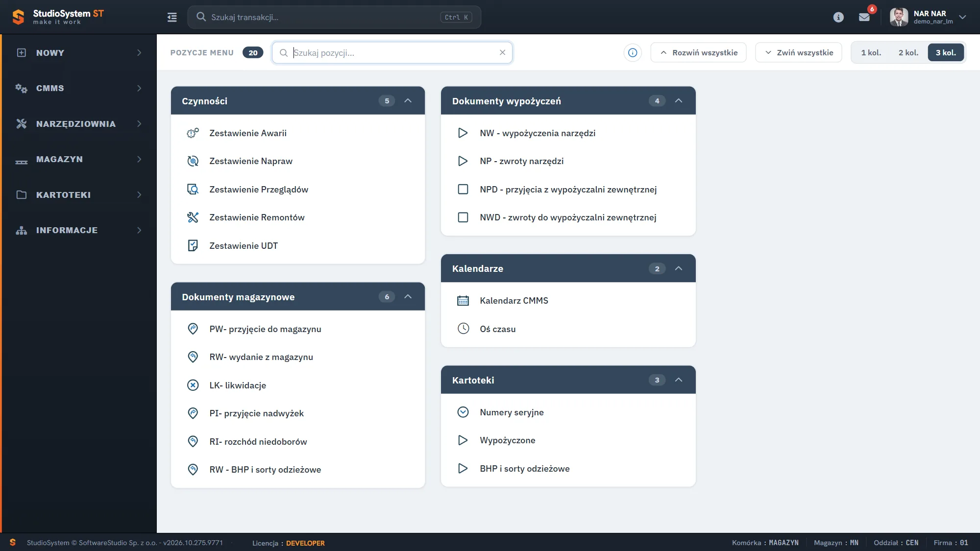Image resolution: width=980 pixels, height=551 pixels.
Task: Collapse the Kartoteki panel chevron
Action: click(679, 380)
